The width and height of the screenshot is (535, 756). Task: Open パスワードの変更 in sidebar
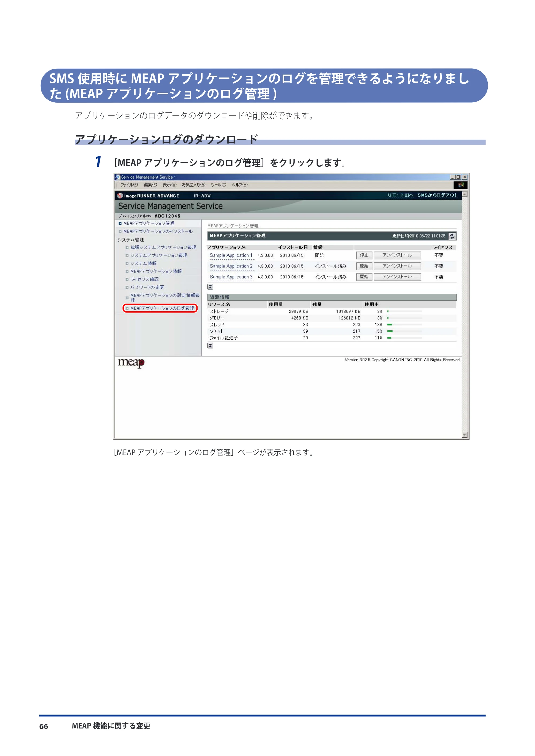tap(147, 287)
